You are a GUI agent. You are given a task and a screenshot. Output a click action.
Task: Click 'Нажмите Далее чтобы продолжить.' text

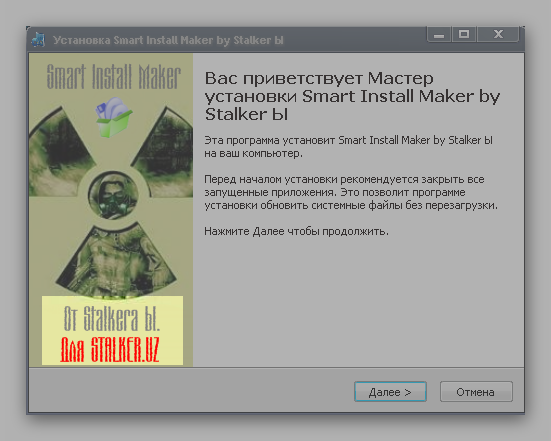click(x=297, y=231)
